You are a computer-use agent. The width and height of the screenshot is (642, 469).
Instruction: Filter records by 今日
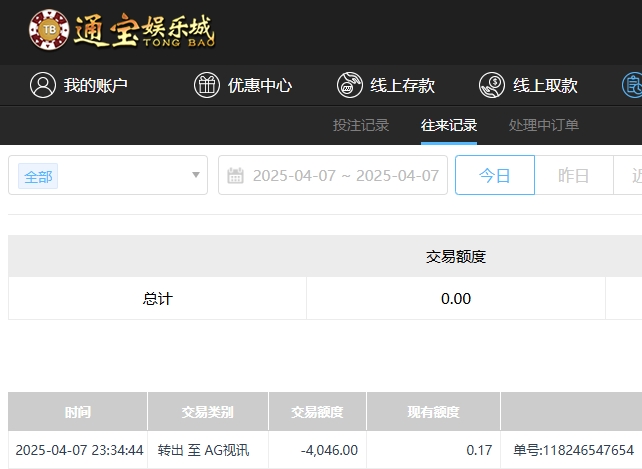point(495,175)
